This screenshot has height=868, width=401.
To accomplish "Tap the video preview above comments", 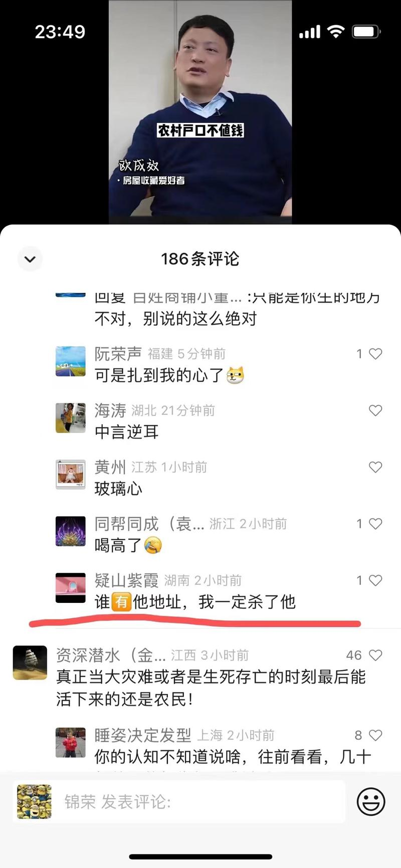I will [200, 112].
